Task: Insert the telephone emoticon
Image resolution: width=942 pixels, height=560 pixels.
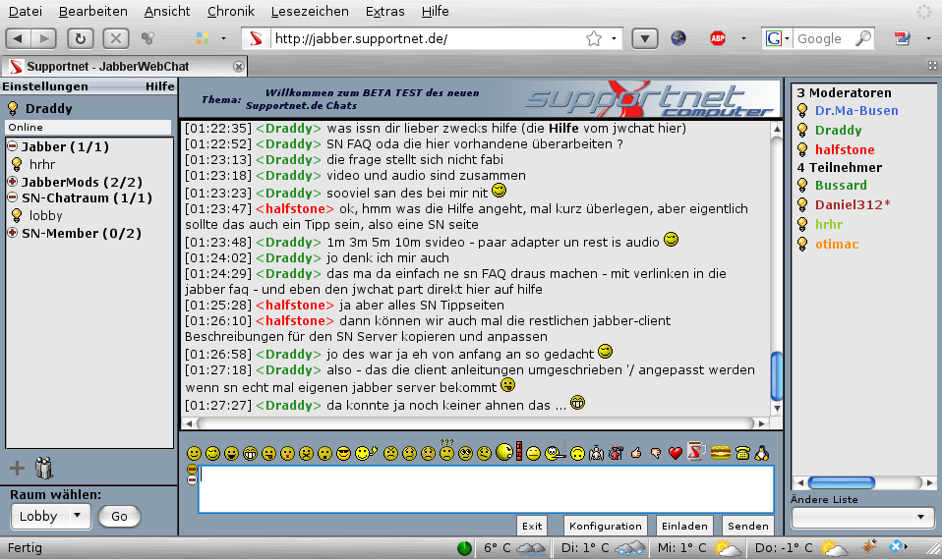Action: [742, 453]
